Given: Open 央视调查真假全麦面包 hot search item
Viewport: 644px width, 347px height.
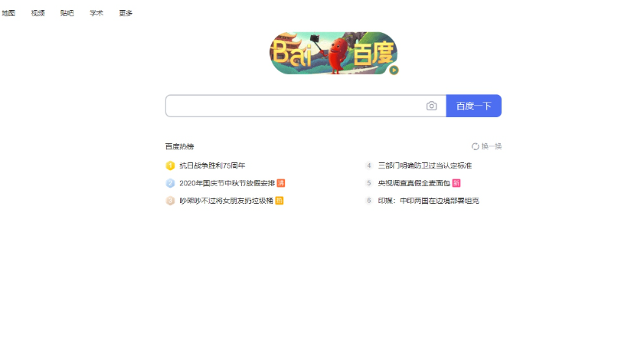Looking at the screenshot, I should point(414,183).
